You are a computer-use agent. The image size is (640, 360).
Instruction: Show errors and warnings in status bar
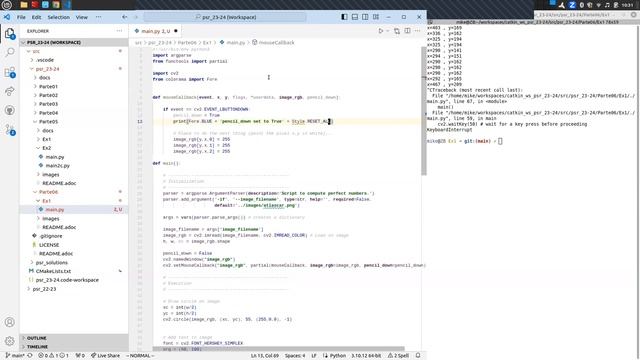(x=53, y=356)
